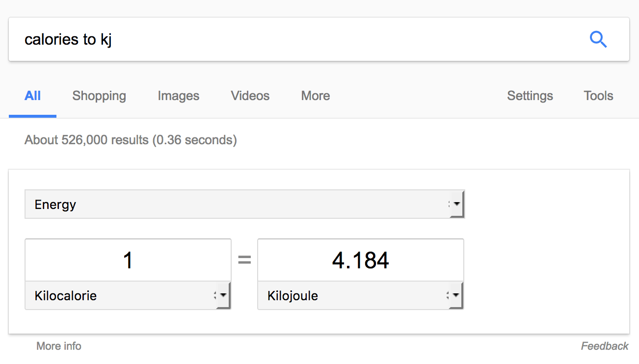Select the All results tab

point(32,96)
